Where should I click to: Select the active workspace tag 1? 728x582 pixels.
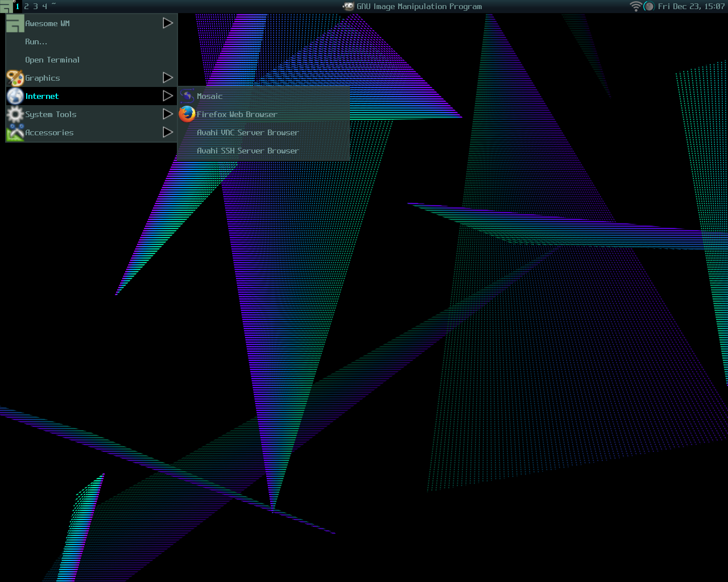[18, 6]
